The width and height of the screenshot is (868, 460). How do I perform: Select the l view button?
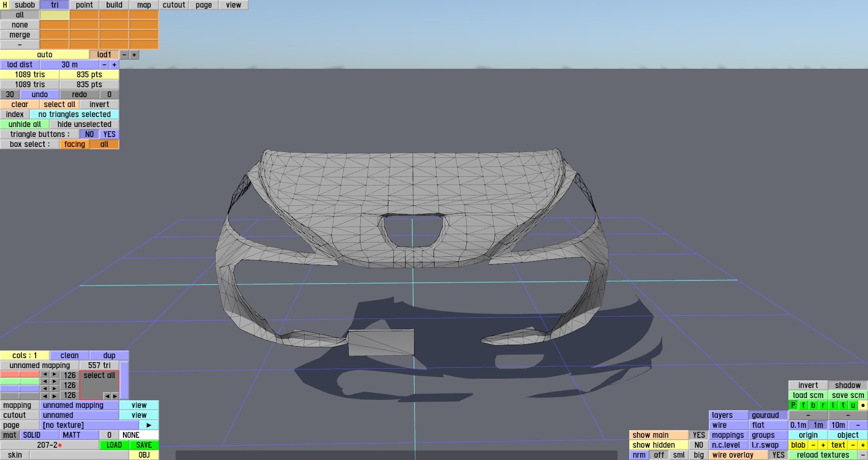coord(833,405)
